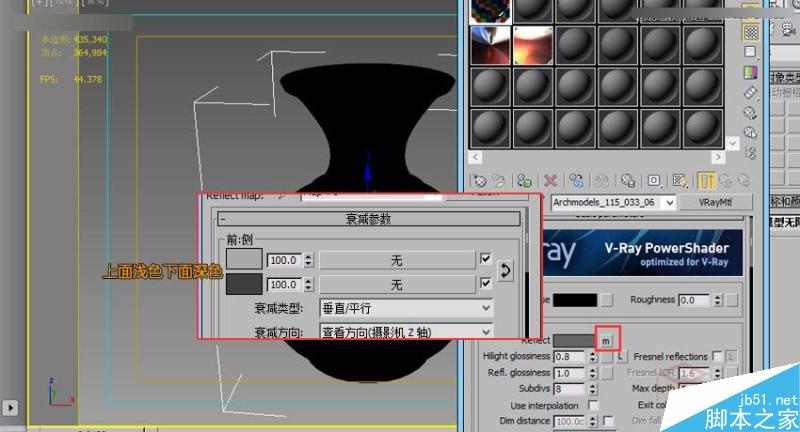Toggle checkered Background icon in side toolbar

pyautogui.click(x=751, y=33)
